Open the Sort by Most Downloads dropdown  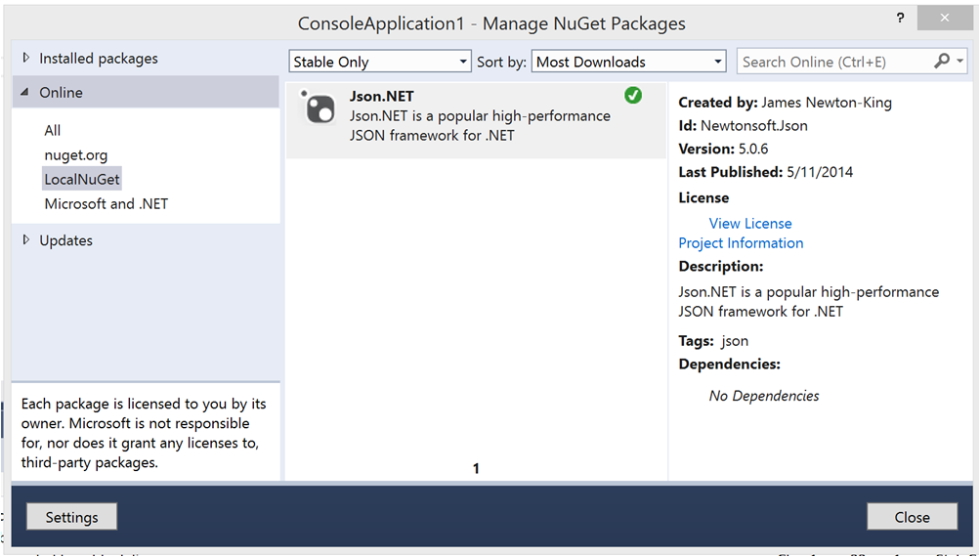628,62
